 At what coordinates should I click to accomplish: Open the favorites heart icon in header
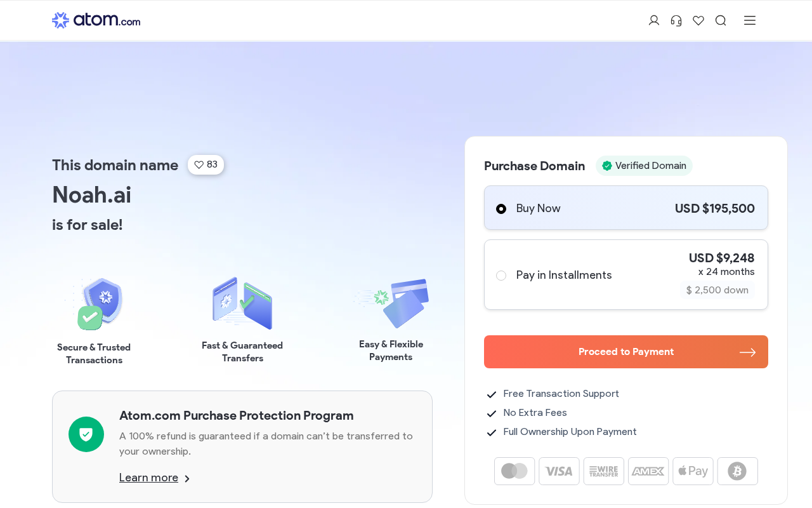(x=698, y=20)
